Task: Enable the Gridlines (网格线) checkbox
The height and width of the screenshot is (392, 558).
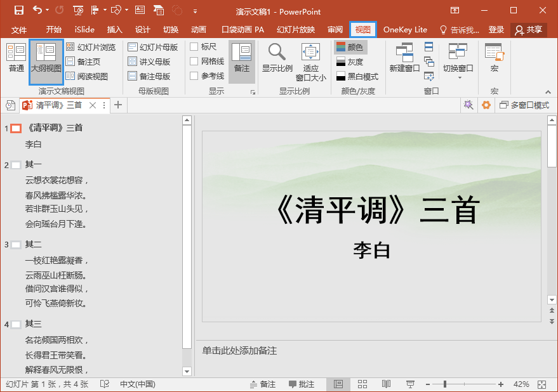Action: click(194, 61)
